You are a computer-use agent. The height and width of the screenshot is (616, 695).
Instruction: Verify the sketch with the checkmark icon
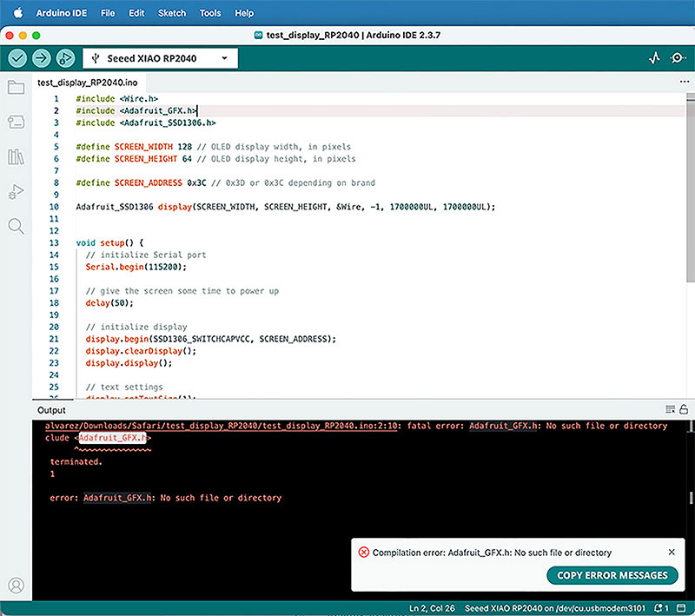[17, 58]
